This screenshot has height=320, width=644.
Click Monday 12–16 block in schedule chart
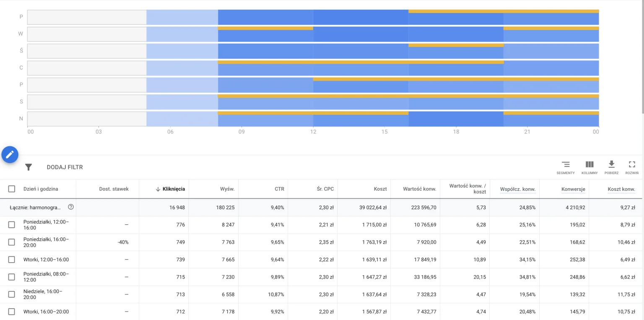[x=361, y=18]
